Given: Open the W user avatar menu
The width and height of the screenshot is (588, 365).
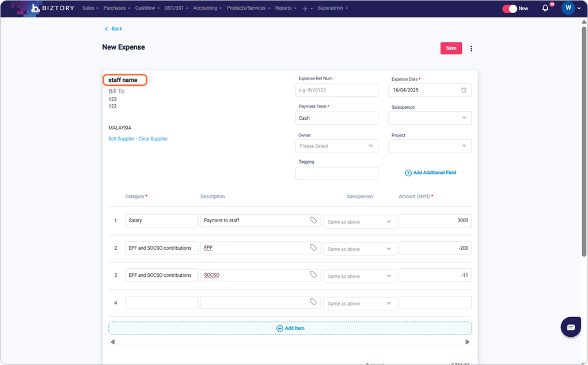Looking at the screenshot, I should tap(568, 8).
